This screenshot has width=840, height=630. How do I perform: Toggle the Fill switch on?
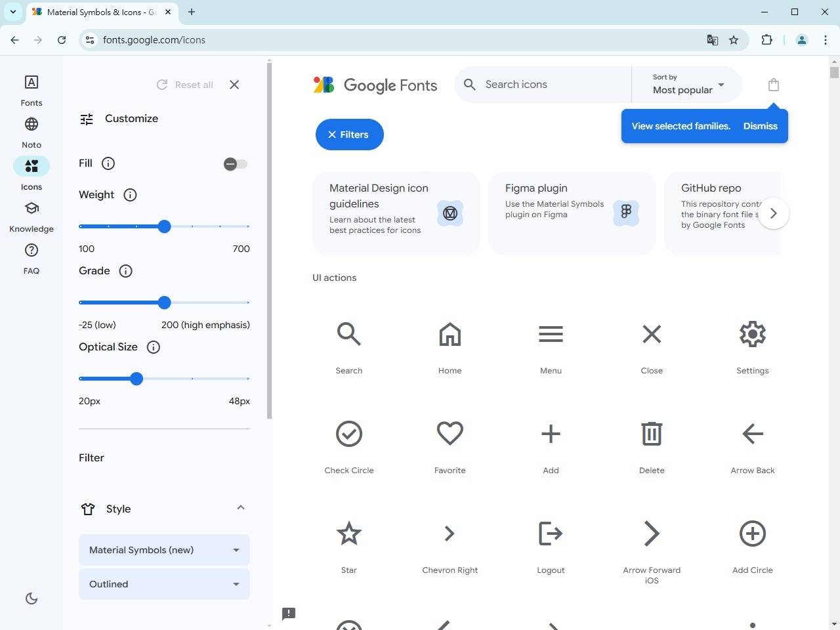click(235, 164)
